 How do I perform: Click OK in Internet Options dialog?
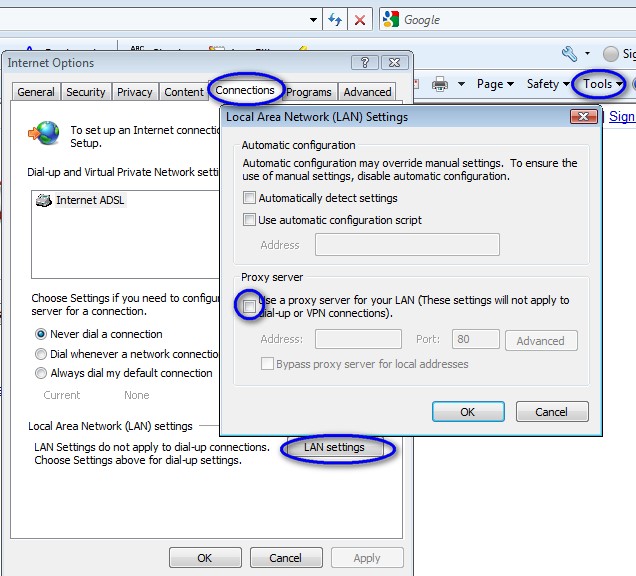[x=205, y=558]
